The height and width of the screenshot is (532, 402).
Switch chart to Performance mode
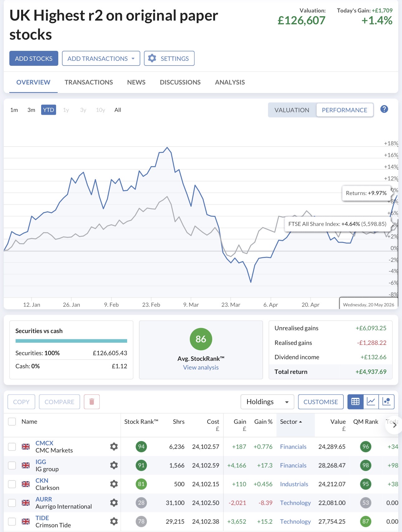345,110
